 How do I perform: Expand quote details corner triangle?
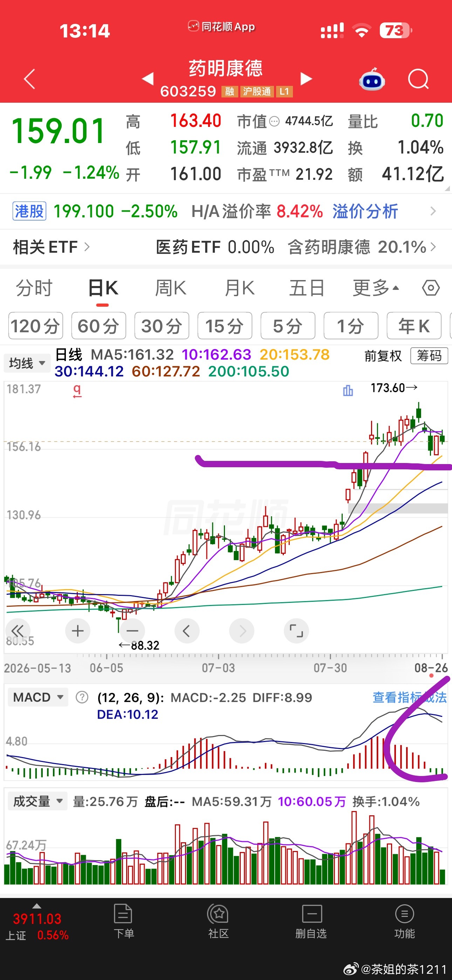(447, 188)
